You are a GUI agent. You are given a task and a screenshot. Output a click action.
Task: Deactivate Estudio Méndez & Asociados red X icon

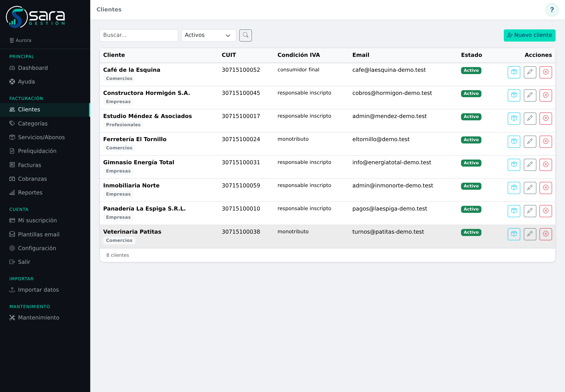click(x=546, y=118)
